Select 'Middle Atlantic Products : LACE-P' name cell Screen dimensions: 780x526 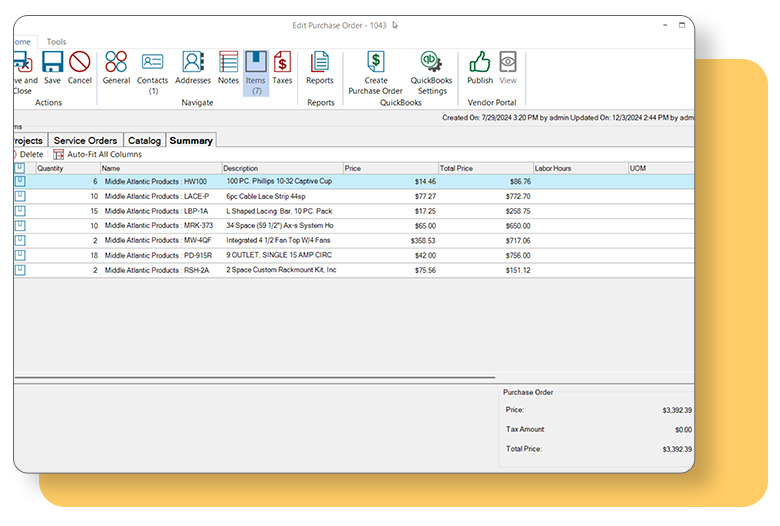[157, 197]
